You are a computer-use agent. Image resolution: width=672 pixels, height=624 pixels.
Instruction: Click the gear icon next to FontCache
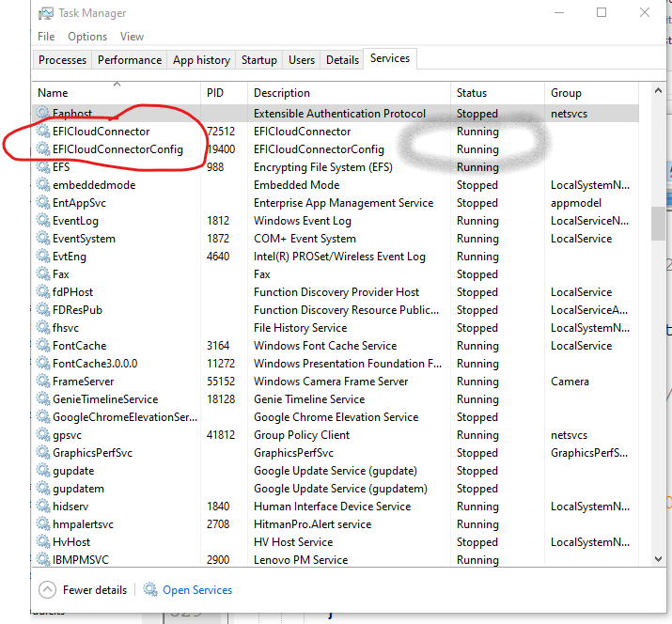point(43,345)
